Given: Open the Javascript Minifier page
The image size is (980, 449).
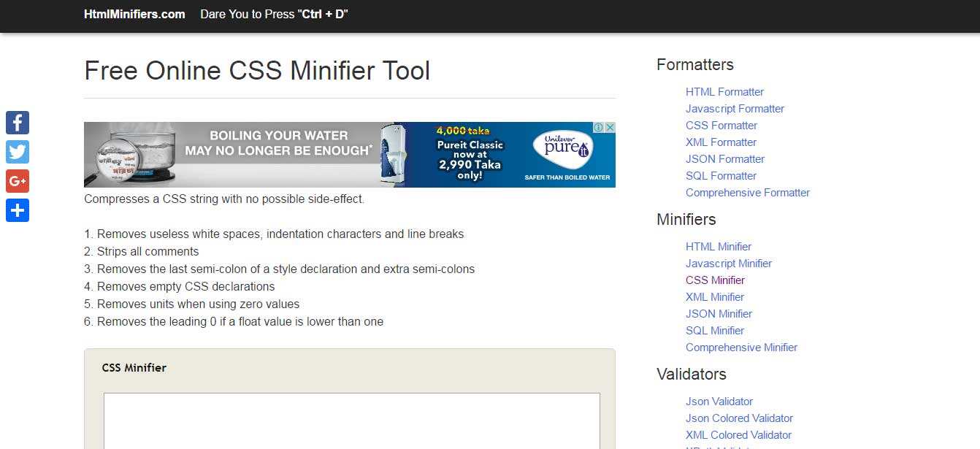Looking at the screenshot, I should coord(728,264).
